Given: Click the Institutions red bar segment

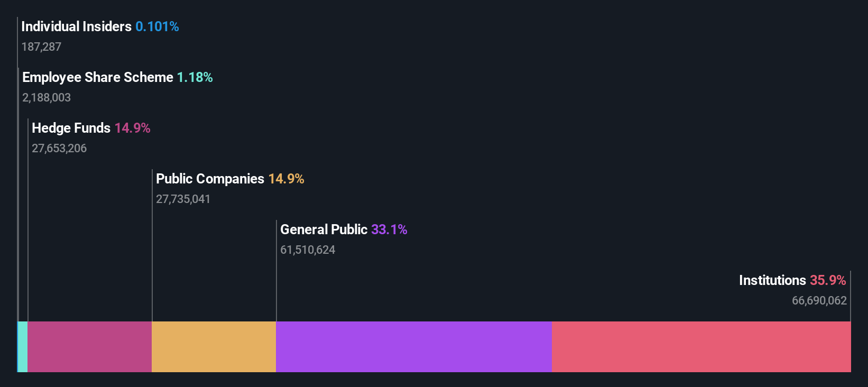Looking at the screenshot, I should coord(701,347).
